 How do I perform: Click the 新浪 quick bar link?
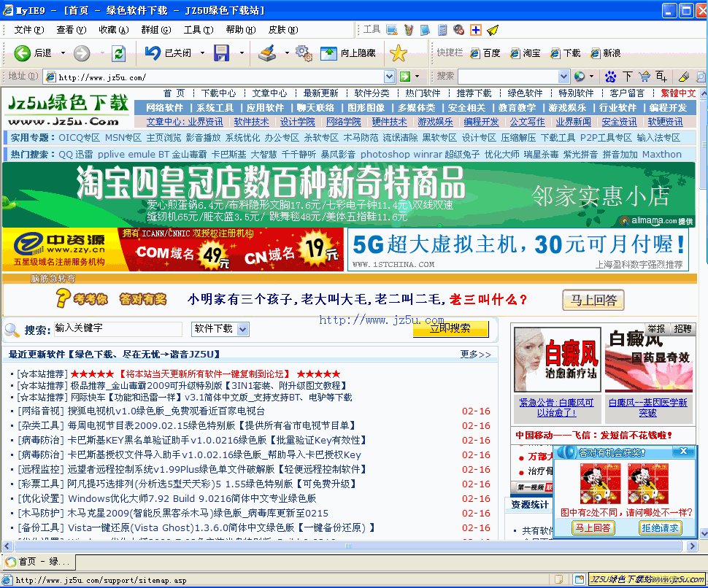point(606,53)
